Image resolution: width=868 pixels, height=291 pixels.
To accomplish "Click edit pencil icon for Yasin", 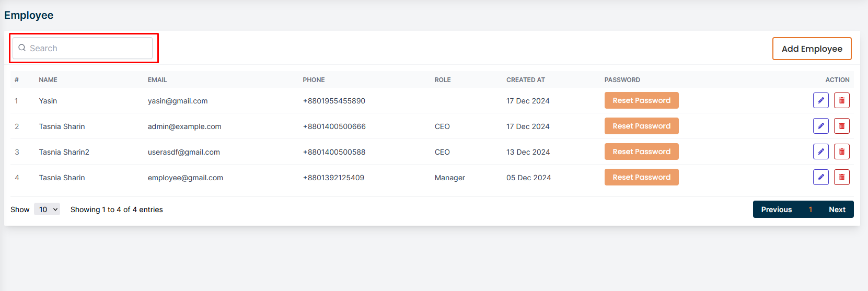I will coord(820,100).
